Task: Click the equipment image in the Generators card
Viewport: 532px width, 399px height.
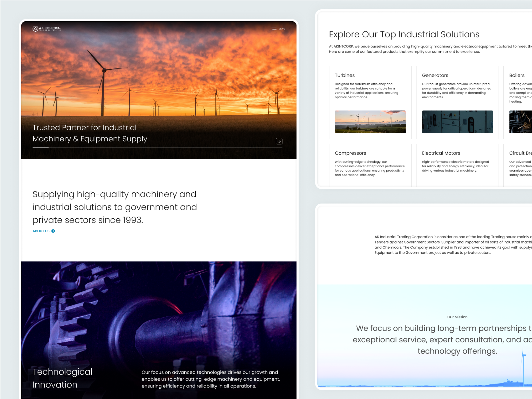Action: (457, 122)
